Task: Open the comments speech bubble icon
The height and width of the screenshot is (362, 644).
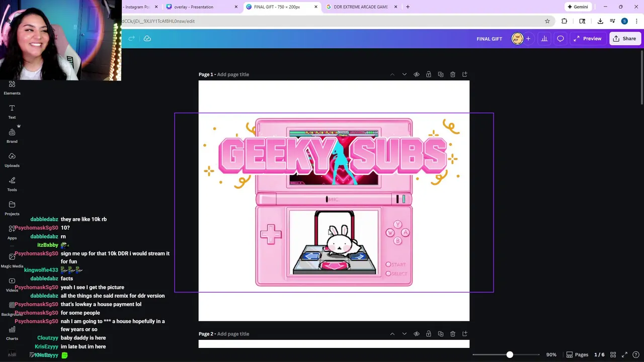Action: 560,39
